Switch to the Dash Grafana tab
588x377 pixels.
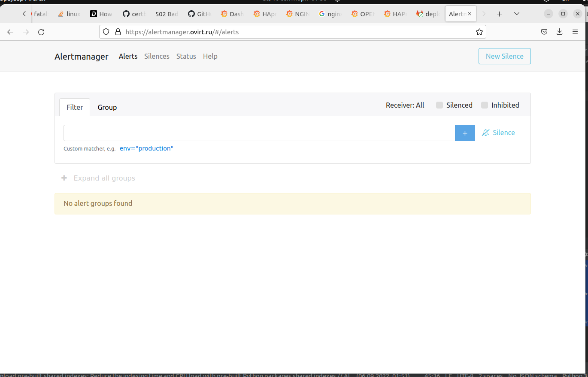click(x=232, y=14)
